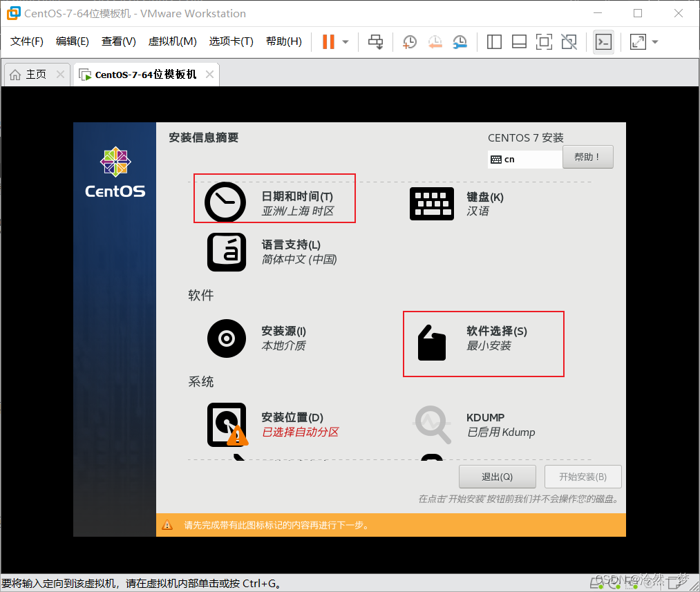
Task: Click the 帮助! button in installer
Action: pos(587,157)
